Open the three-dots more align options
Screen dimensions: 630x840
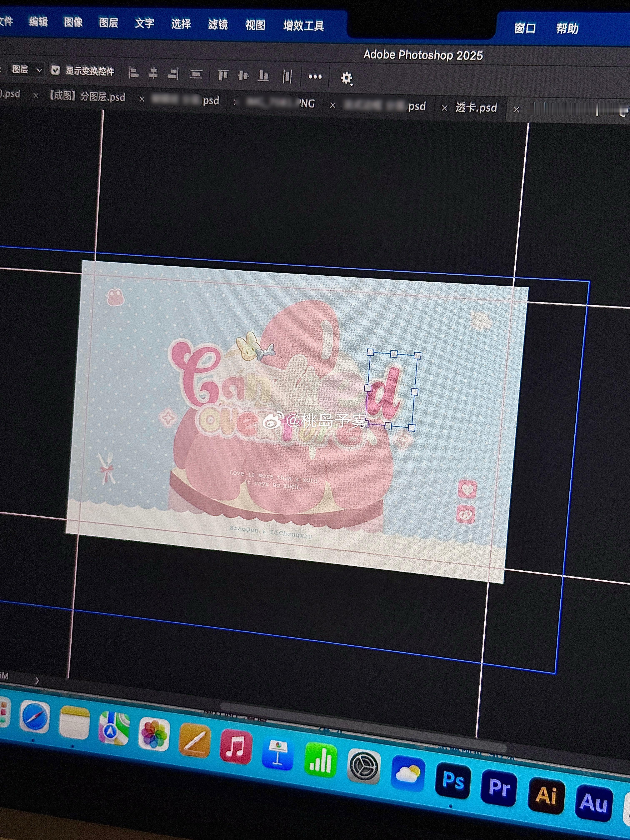click(x=315, y=77)
